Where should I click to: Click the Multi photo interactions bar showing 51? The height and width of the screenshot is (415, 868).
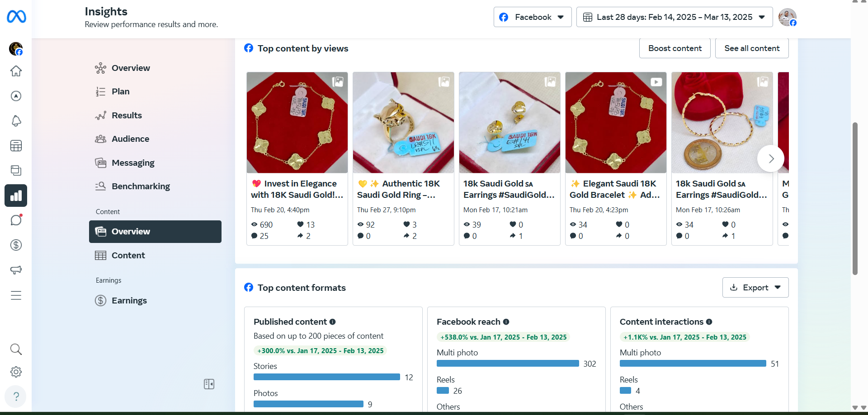pyautogui.click(x=693, y=364)
